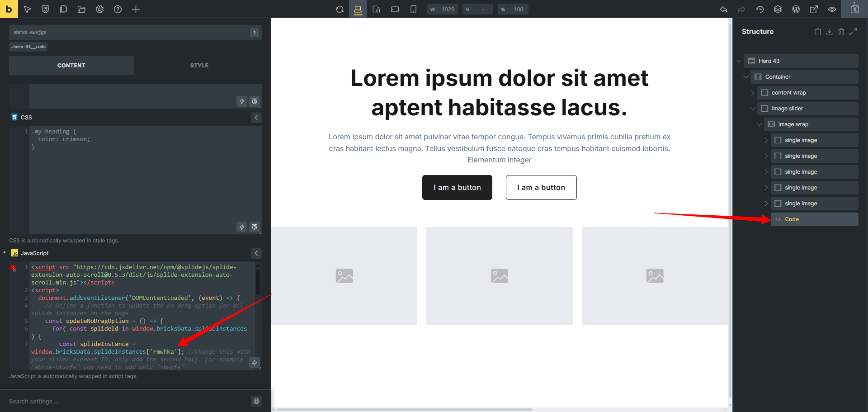868x412 pixels.
Task: Click the Edit in WordPress icon
Action: click(x=796, y=9)
